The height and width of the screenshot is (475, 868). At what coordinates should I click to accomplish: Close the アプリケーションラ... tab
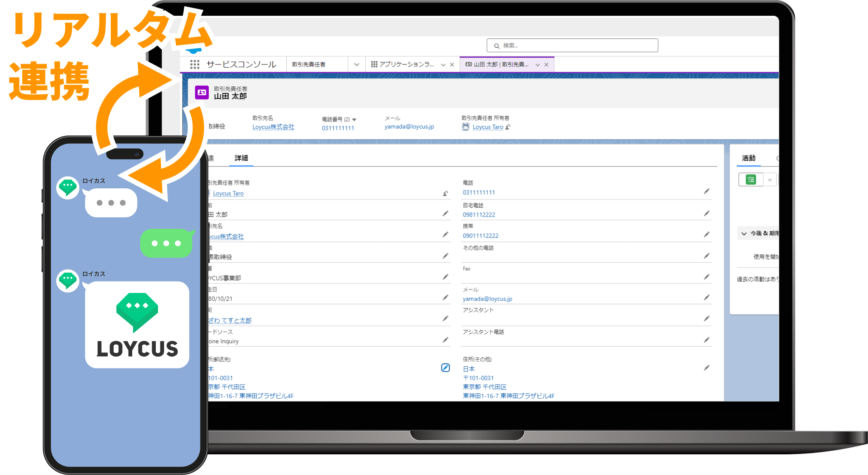coord(452,65)
